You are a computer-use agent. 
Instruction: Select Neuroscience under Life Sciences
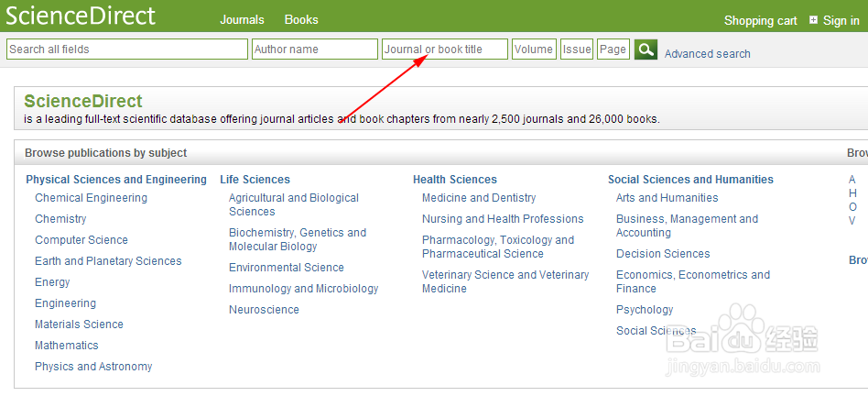[264, 310]
